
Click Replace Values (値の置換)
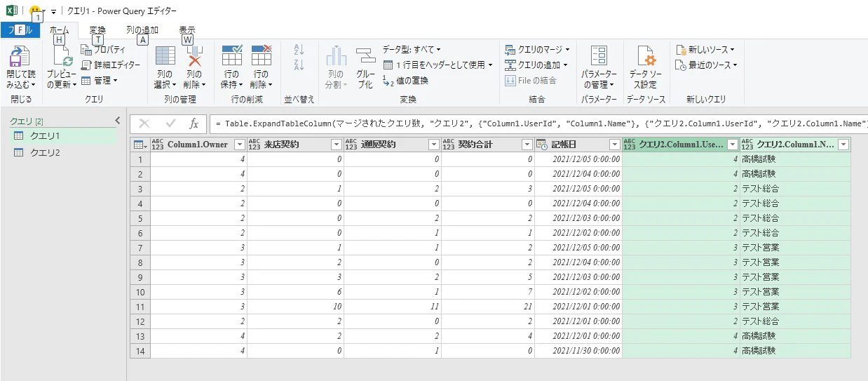coord(405,80)
